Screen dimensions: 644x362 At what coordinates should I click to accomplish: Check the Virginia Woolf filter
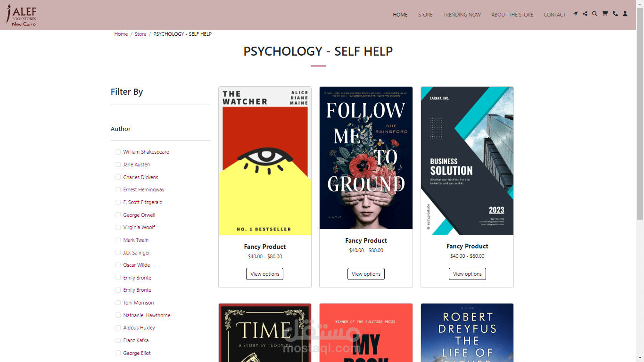118,227
